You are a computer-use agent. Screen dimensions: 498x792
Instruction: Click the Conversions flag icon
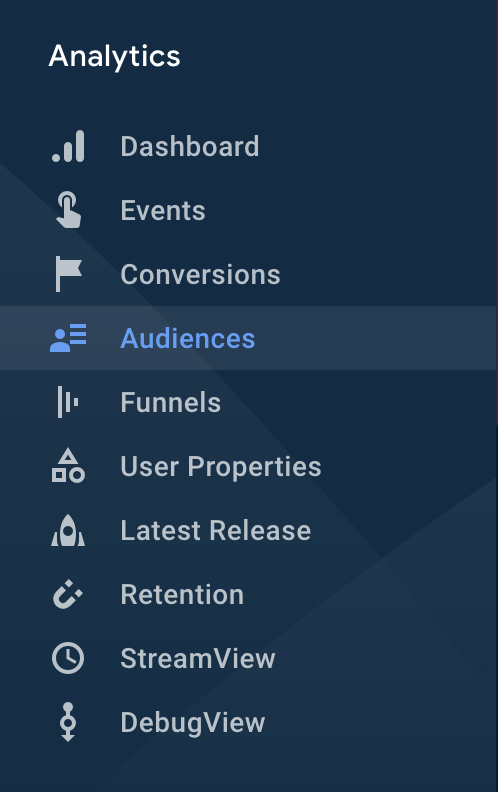[68, 274]
